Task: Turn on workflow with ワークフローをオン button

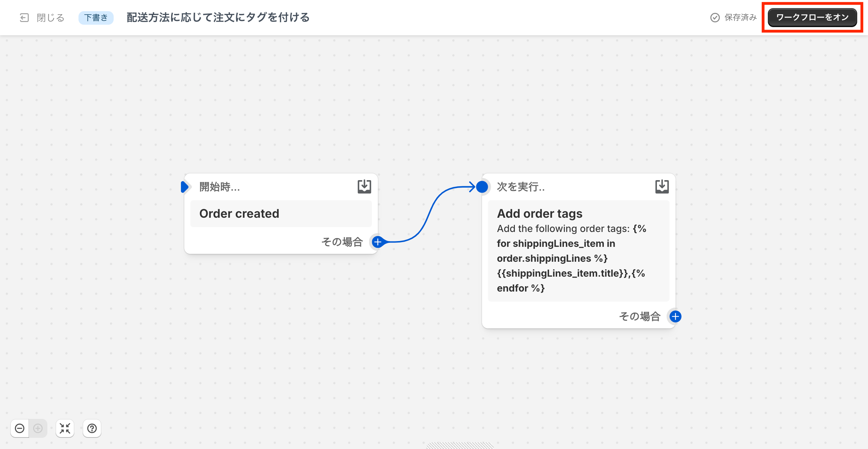Action: 812,18
